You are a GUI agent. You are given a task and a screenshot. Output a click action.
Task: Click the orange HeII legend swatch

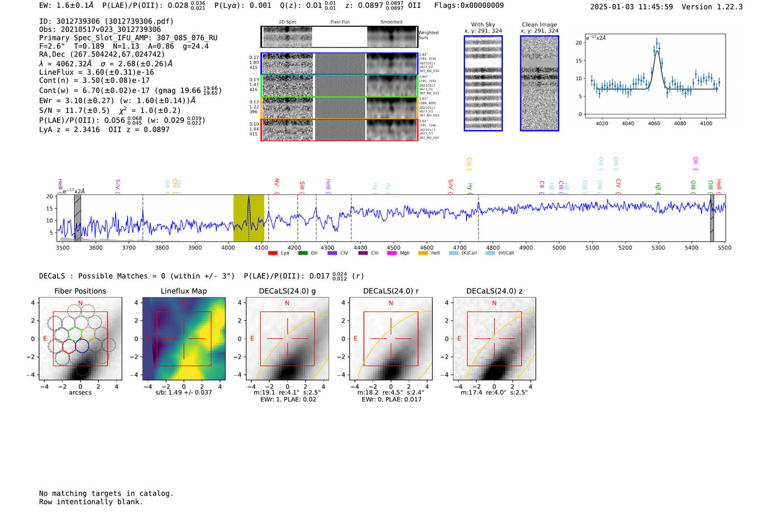tap(423, 253)
